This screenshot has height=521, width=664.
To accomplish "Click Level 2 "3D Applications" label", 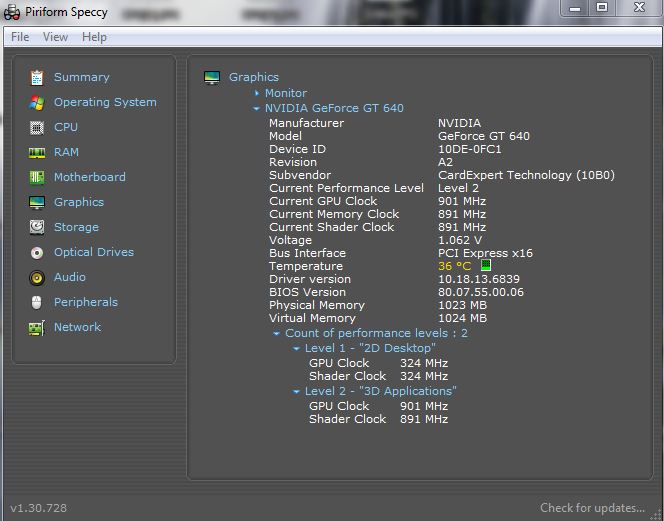I will (381, 391).
